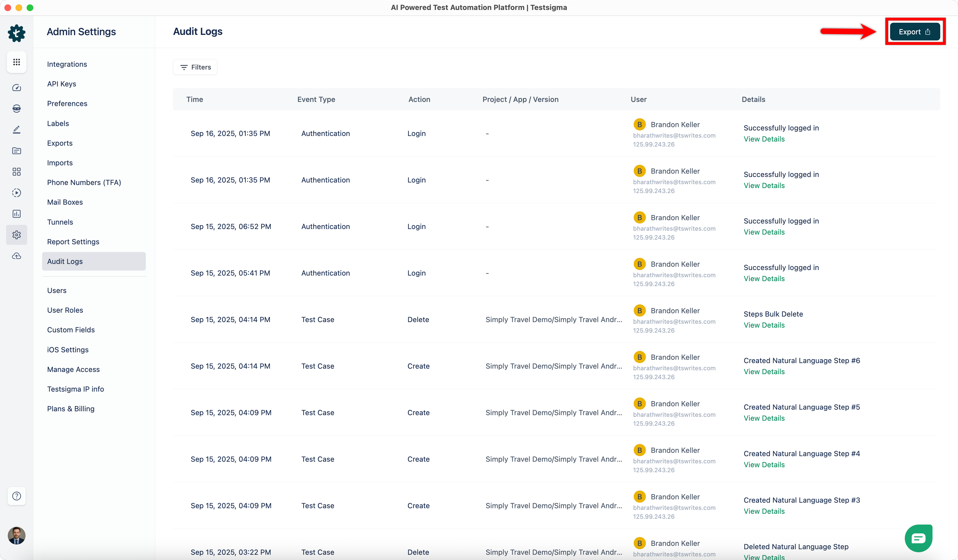This screenshot has height=560, width=958.
Task: Select the test authoring pen icon
Action: tap(16, 130)
